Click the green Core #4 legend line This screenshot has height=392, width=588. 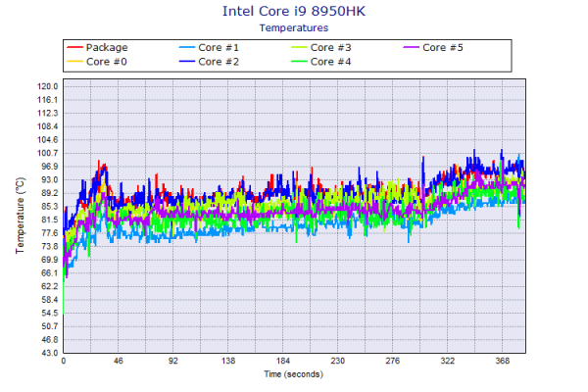click(299, 61)
